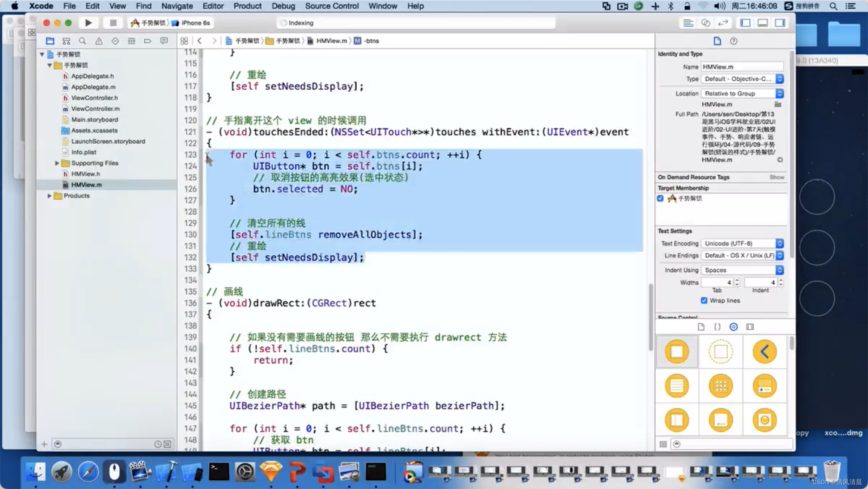Increment the Tab width stepper
The image size is (868, 489).
coord(737,280)
